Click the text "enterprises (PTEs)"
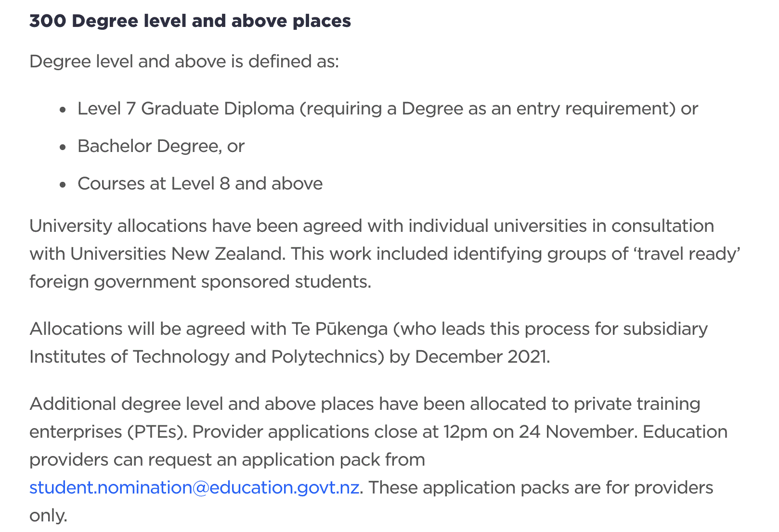The height and width of the screenshot is (532, 779). [x=108, y=432]
